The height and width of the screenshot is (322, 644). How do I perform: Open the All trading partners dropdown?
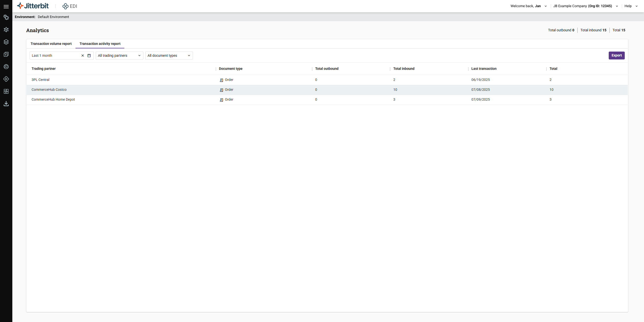[x=119, y=55]
